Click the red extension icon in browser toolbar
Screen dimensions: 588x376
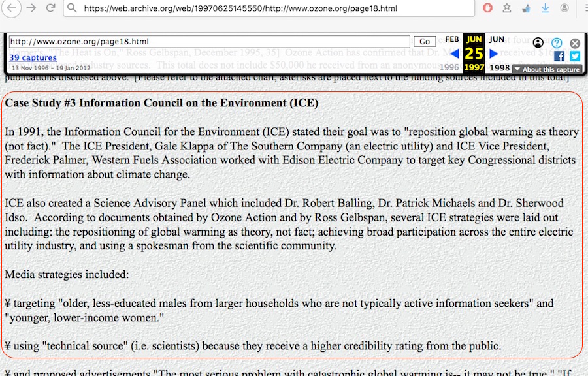[x=487, y=8]
